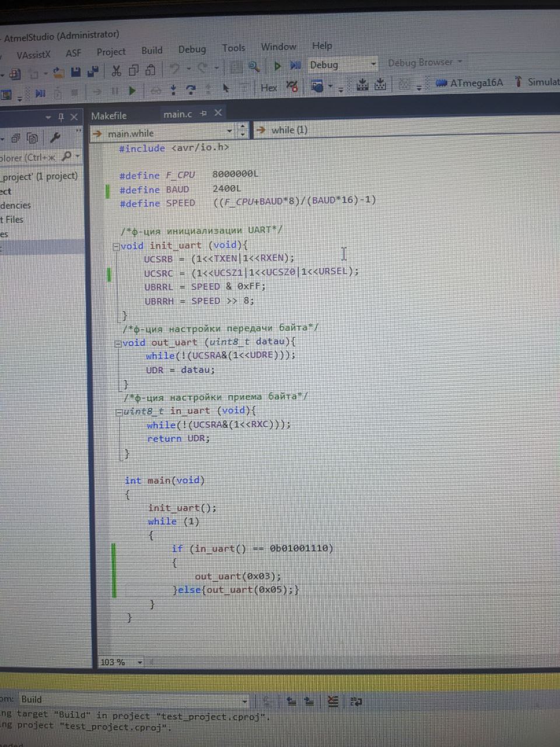Click the Solution Explorer search field
This screenshot has height=747, width=560.
(x=29, y=158)
